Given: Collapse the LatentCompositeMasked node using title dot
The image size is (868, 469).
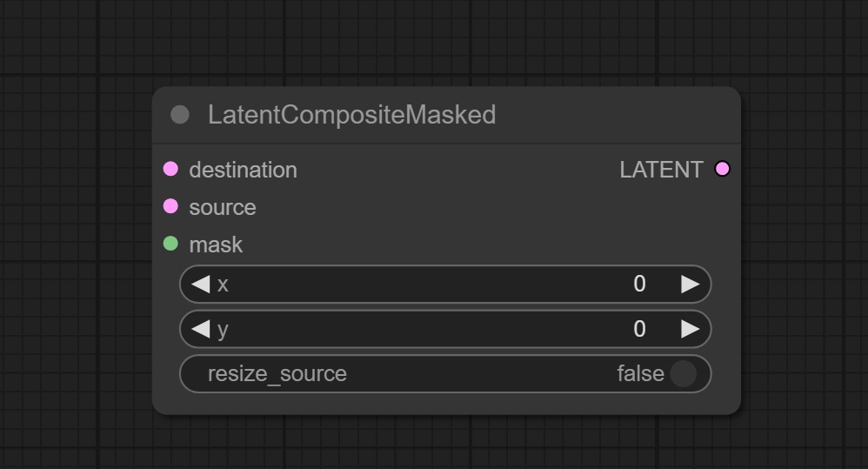Looking at the screenshot, I should pos(180,115).
